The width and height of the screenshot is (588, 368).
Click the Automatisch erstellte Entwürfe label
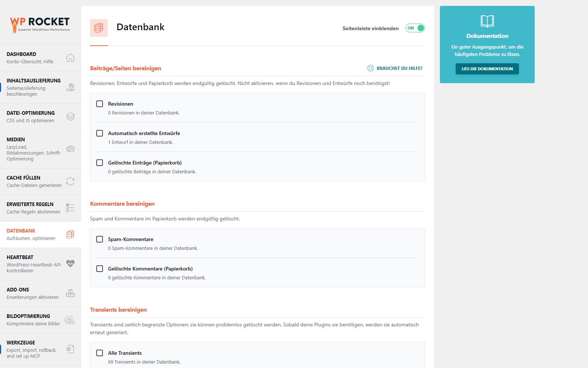pos(144,133)
